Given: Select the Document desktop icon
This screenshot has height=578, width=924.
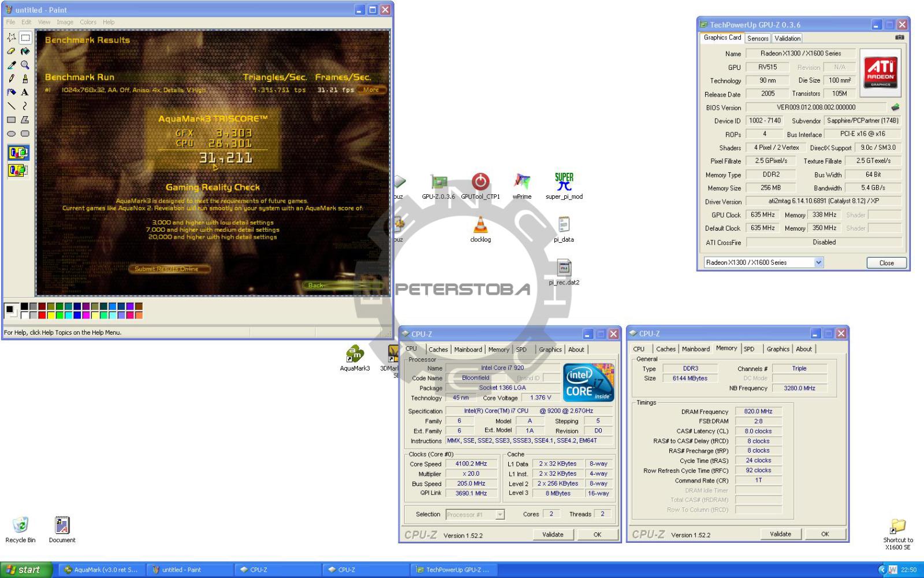Looking at the screenshot, I should 62,529.
